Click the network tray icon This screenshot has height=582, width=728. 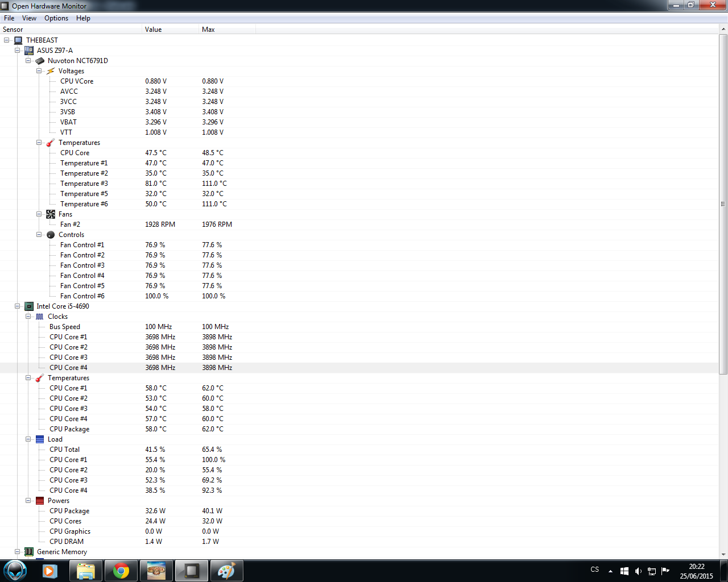pyautogui.click(x=652, y=571)
